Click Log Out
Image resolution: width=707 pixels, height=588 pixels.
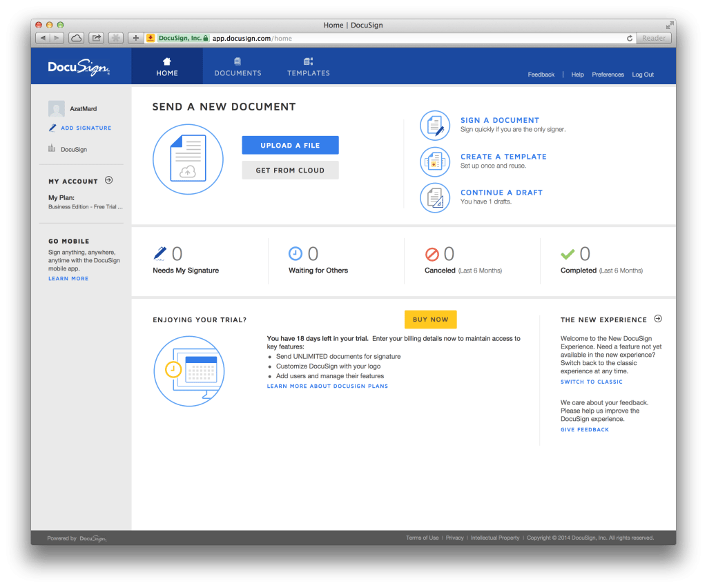[x=643, y=75]
